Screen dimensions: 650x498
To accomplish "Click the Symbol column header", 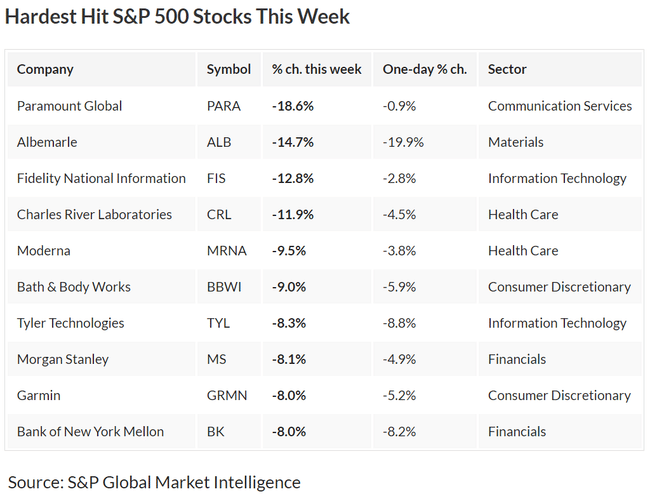I will pos(229,69).
